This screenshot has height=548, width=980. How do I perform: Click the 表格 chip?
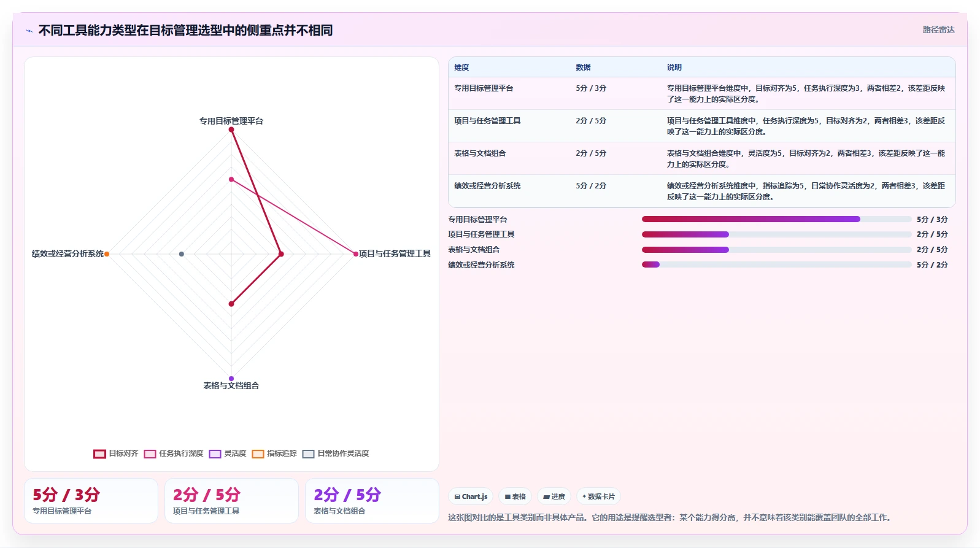tap(515, 496)
